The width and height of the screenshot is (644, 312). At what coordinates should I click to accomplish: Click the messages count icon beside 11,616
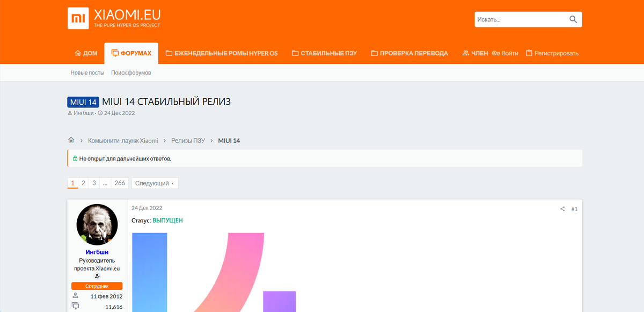(75, 307)
